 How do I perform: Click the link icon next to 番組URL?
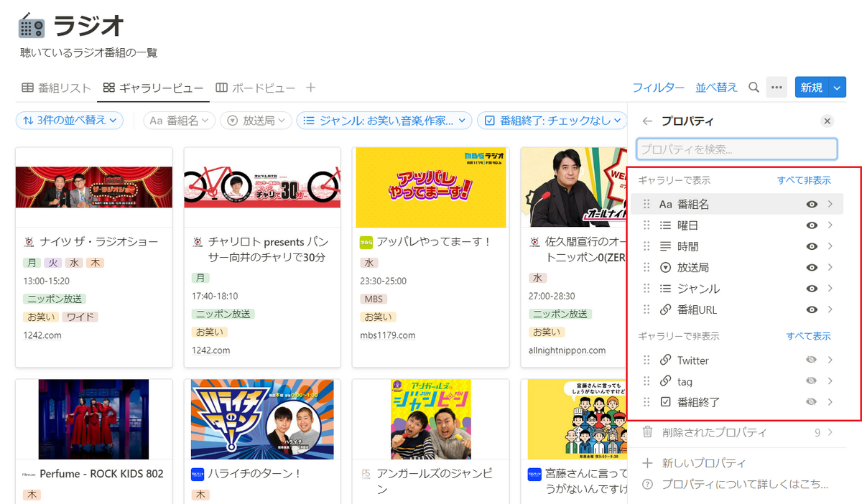(x=665, y=310)
